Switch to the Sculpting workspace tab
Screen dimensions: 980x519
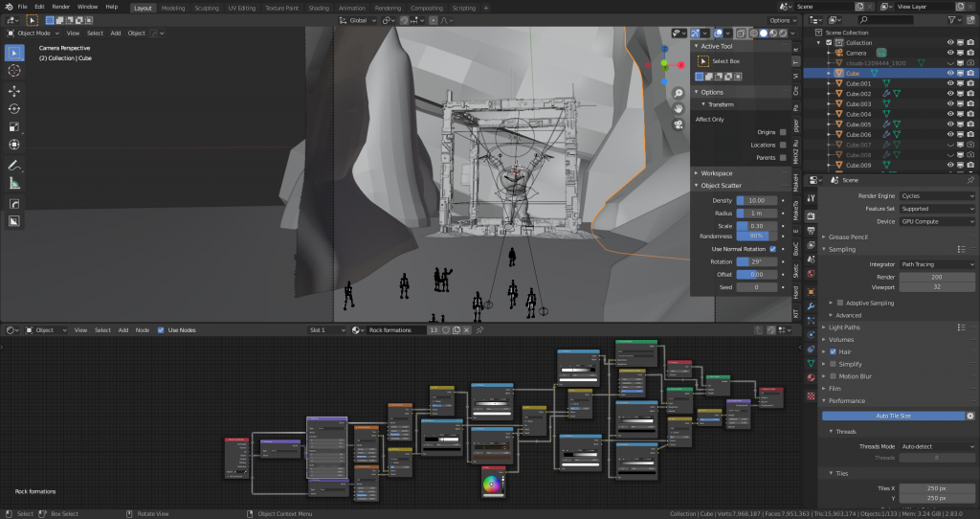coord(206,8)
